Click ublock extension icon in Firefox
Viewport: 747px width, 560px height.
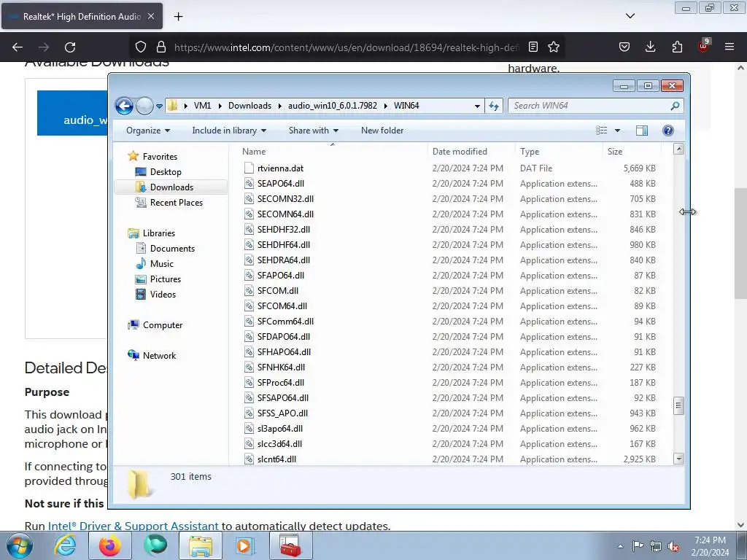(x=703, y=46)
